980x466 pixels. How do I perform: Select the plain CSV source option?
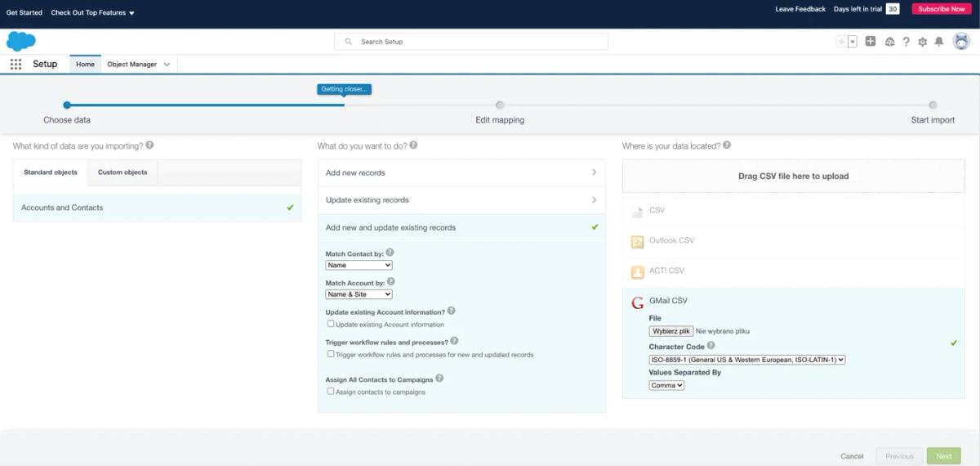point(794,211)
